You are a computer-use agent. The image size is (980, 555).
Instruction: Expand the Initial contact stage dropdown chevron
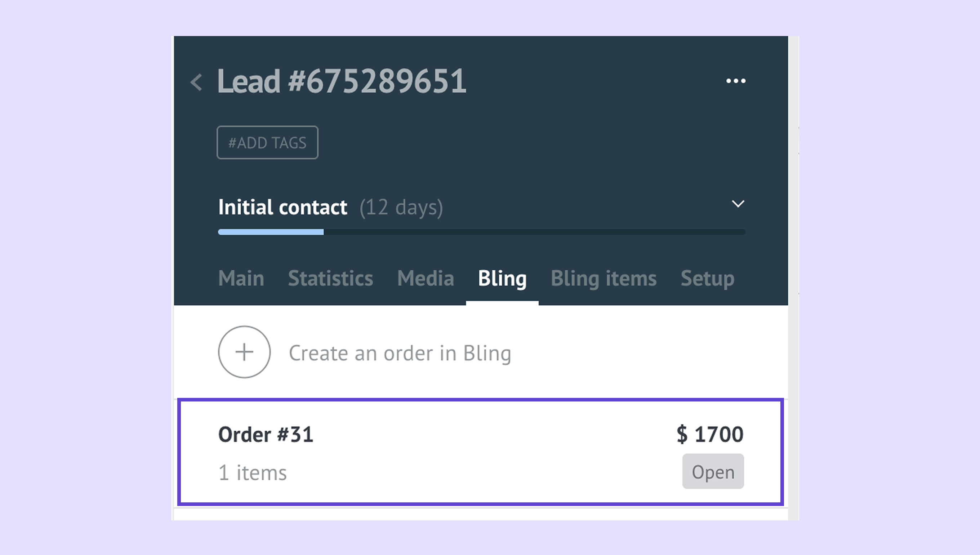click(x=738, y=204)
